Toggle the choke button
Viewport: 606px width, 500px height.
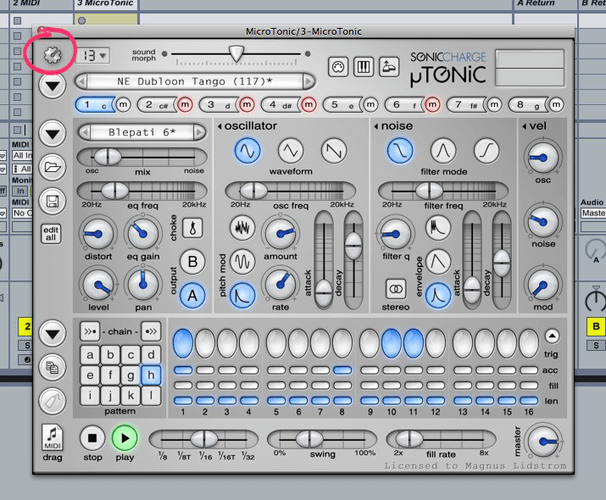coord(192,228)
